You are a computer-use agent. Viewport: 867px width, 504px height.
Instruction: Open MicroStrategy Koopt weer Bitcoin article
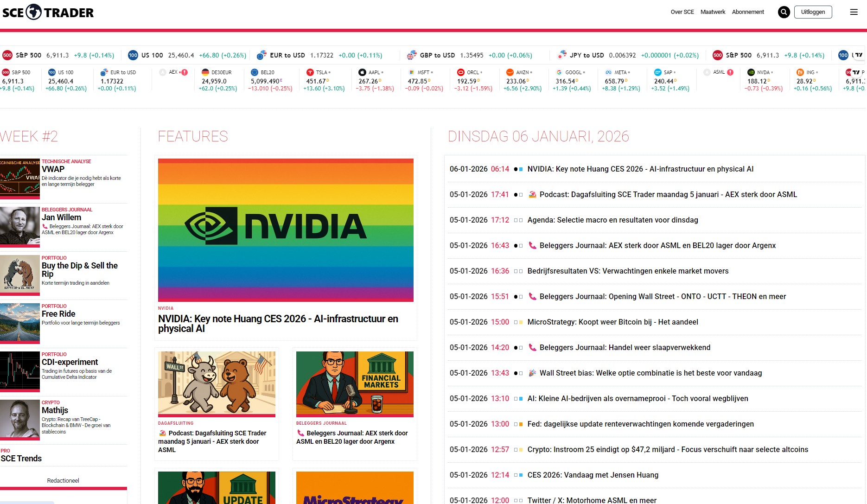[x=612, y=322]
